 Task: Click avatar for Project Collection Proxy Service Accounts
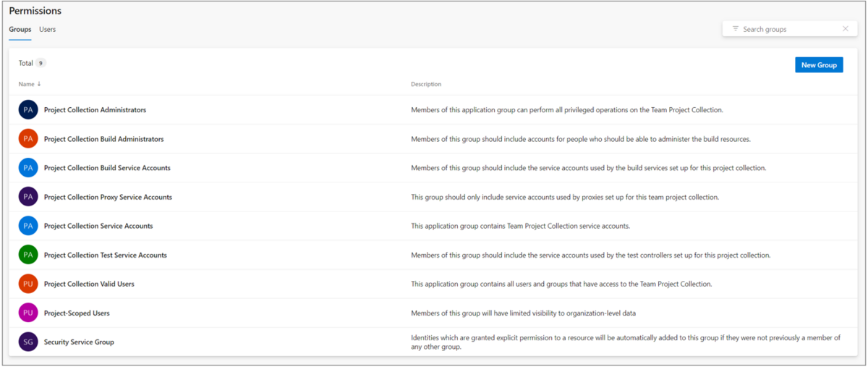28,197
